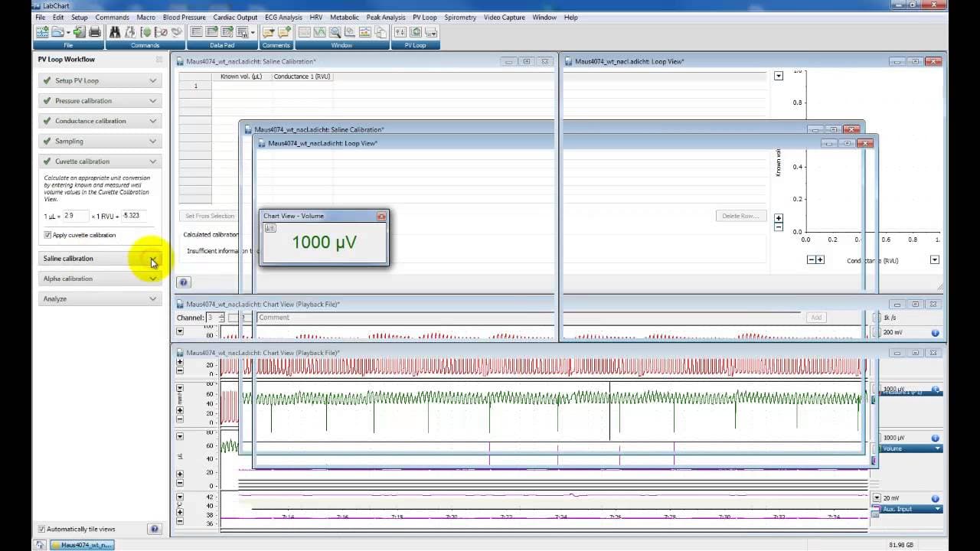Open the PV Loop menu
The width and height of the screenshot is (980, 551).
[x=424, y=17]
